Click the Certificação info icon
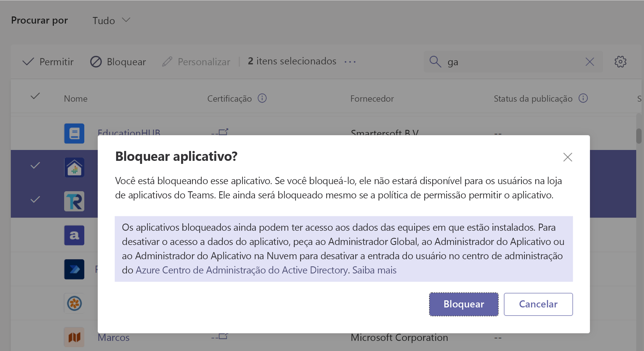Viewport: 644px width, 351px height. pos(262,98)
